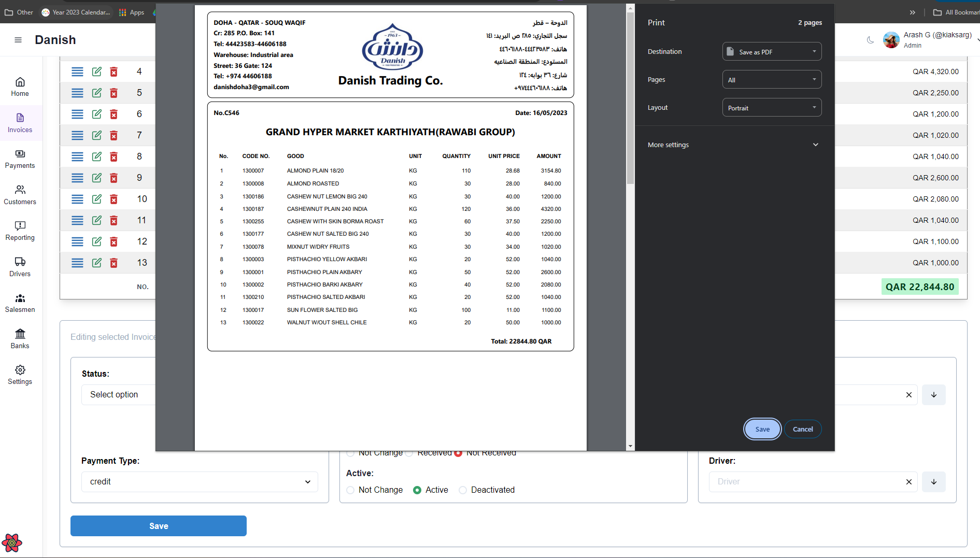Open the Reporting section
Screen dimensions: 980x558
(x=20, y=231)
